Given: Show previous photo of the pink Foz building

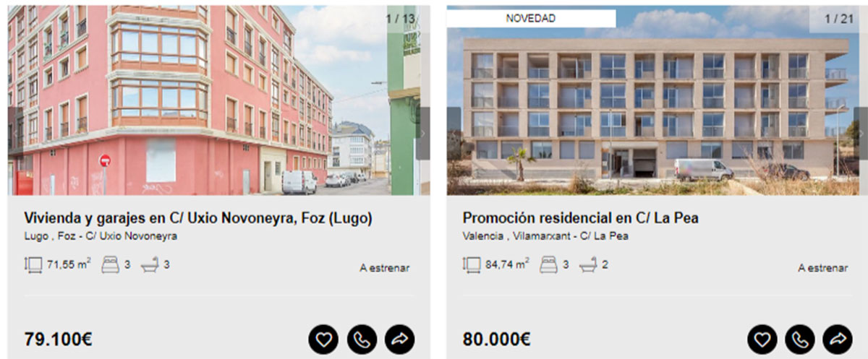Looking at the screenshot, I should [x=15, y=134].
